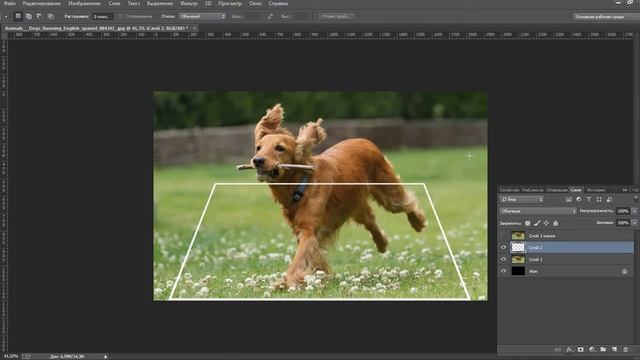This screenshot has height=360, width=640.
Task: Switch to the Свойства panel tab
Action: coord(509,190)
